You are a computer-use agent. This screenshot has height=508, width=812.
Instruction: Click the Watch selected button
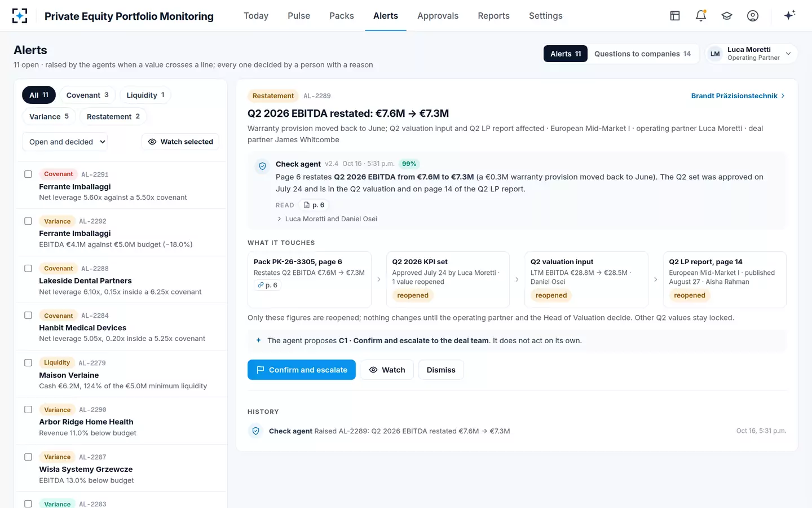coord(180,142)
